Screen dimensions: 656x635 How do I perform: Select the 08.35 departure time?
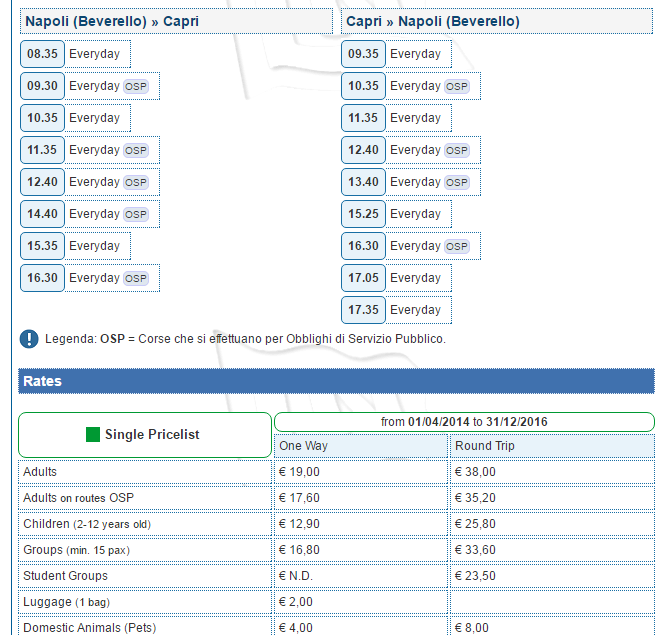click(42, 54)
